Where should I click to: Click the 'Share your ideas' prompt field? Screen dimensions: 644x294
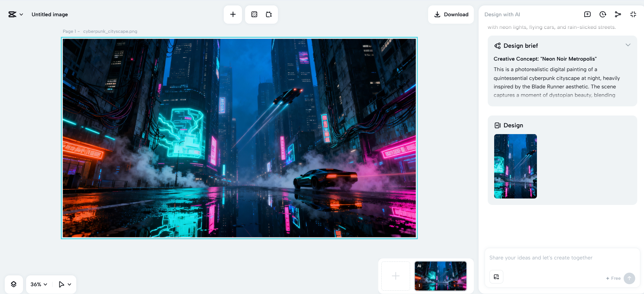pyautogui.click(x=562, y=258)
